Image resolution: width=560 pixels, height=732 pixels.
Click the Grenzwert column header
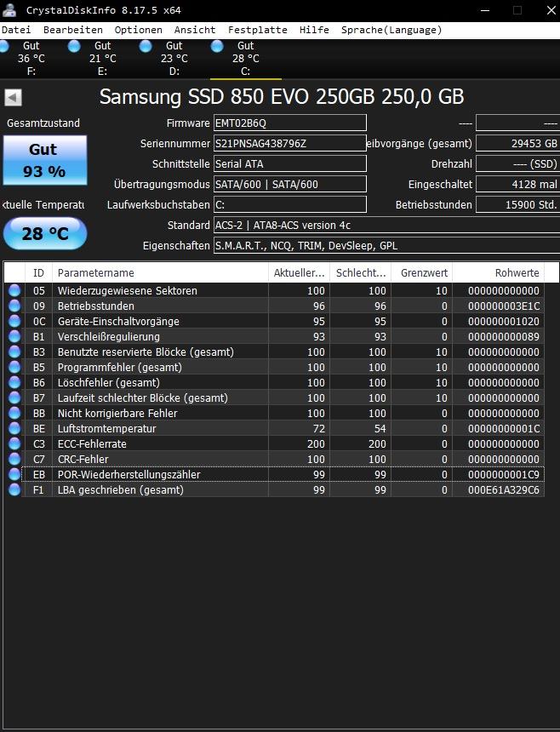[422, 272]
